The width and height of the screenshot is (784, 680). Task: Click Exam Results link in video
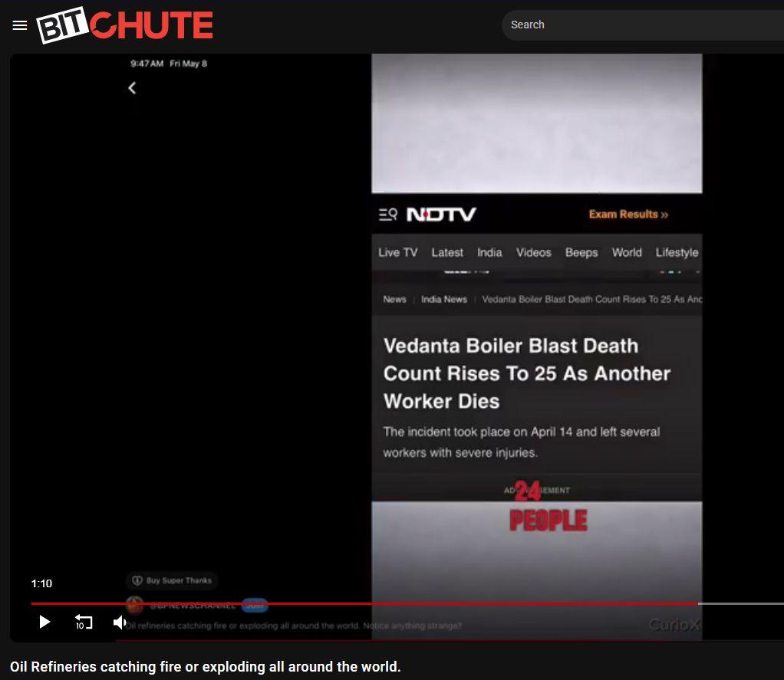pyautogui.click(x=628, y=215)
